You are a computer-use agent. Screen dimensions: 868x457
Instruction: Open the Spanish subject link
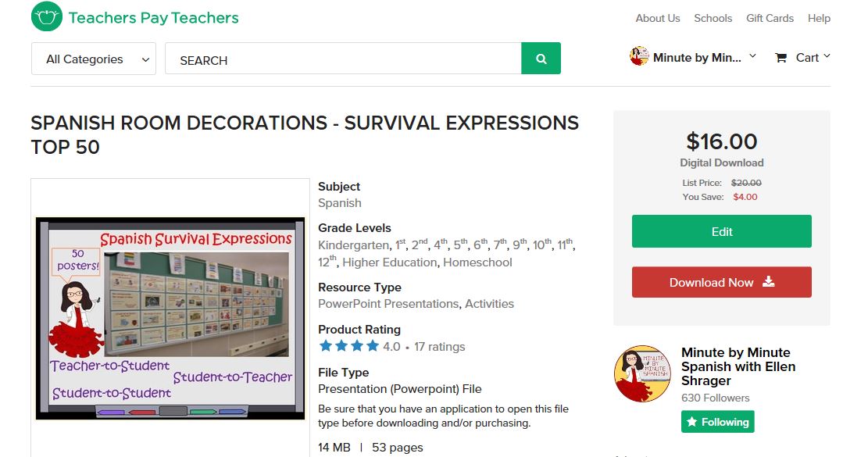point(339,203)
